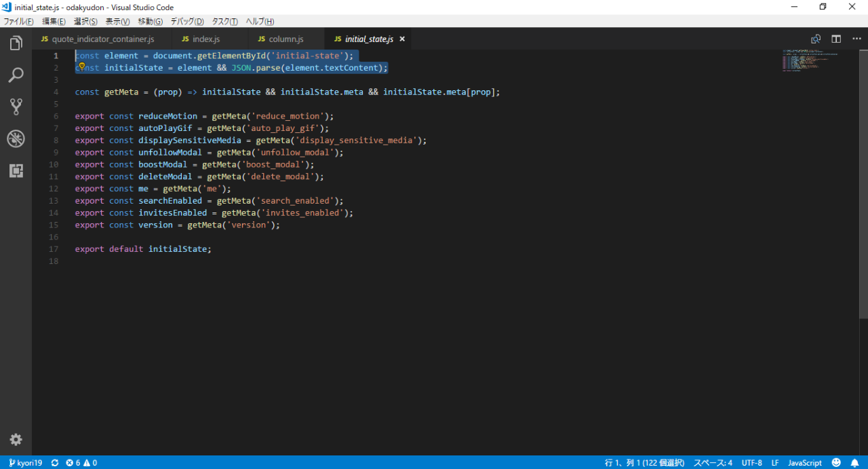Image resolution: width=868 pixels, height=469 pixels.
Task: Split the editor with the split icon
Action: click(836, 39)
